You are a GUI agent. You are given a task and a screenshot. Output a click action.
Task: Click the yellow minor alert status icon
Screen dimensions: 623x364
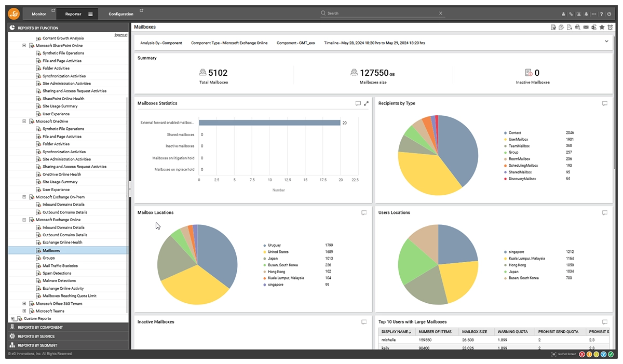(x=597, y=354)
